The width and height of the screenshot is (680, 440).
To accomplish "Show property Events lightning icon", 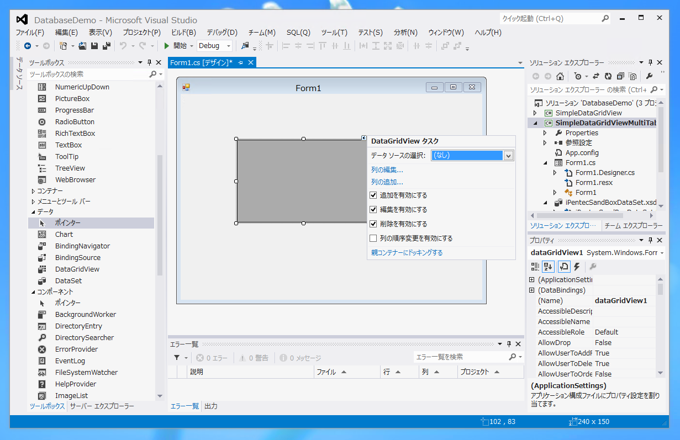I will [x=577, y=267].
